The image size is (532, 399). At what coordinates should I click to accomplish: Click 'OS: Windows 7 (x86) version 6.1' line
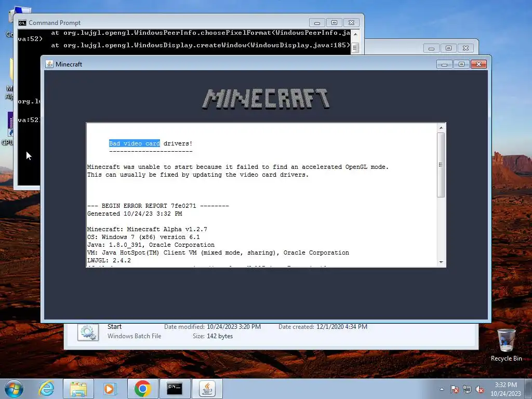(x=143, y=237)
